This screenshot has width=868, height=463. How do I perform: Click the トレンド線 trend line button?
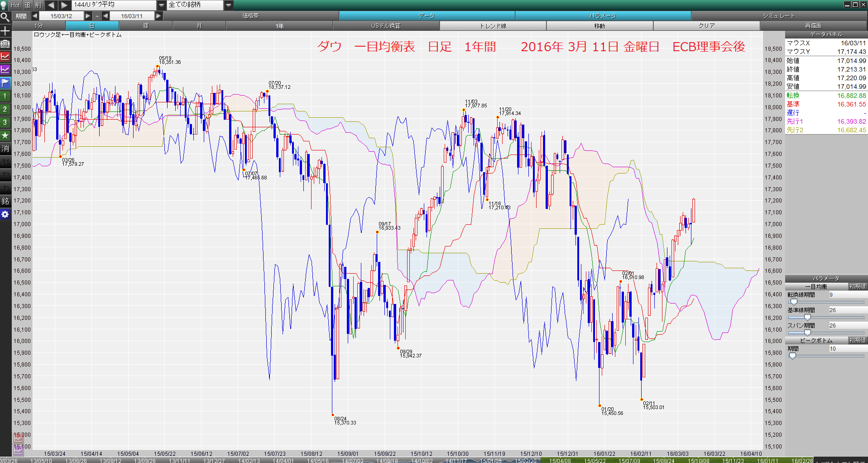pos(493,26)
